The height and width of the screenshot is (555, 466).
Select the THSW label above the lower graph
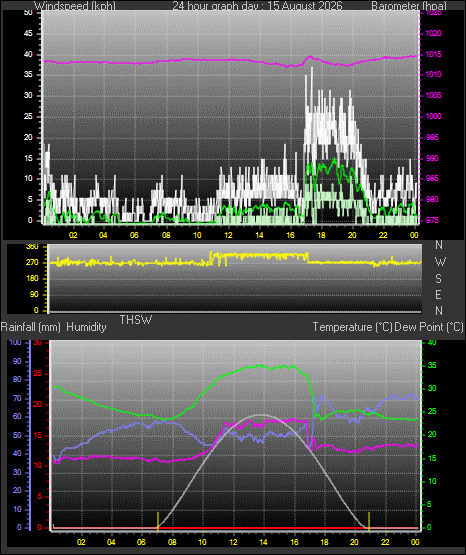coord(136,320)
